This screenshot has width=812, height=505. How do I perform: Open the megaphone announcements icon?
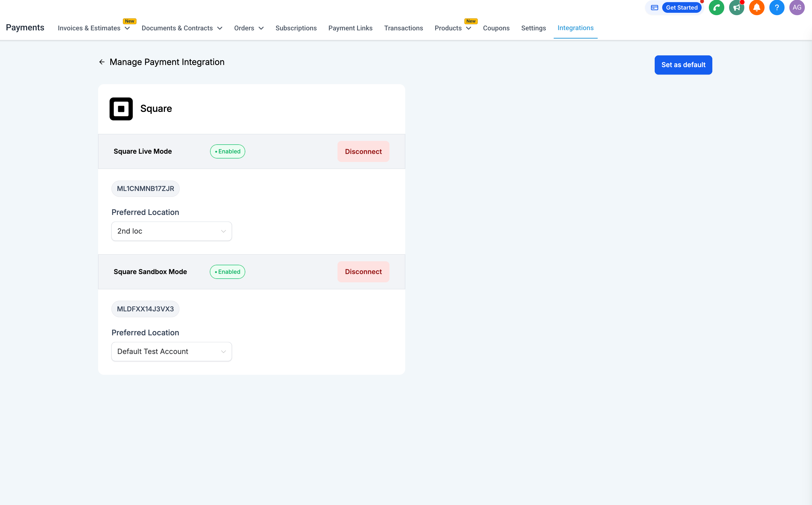click(x=736, y=8)
